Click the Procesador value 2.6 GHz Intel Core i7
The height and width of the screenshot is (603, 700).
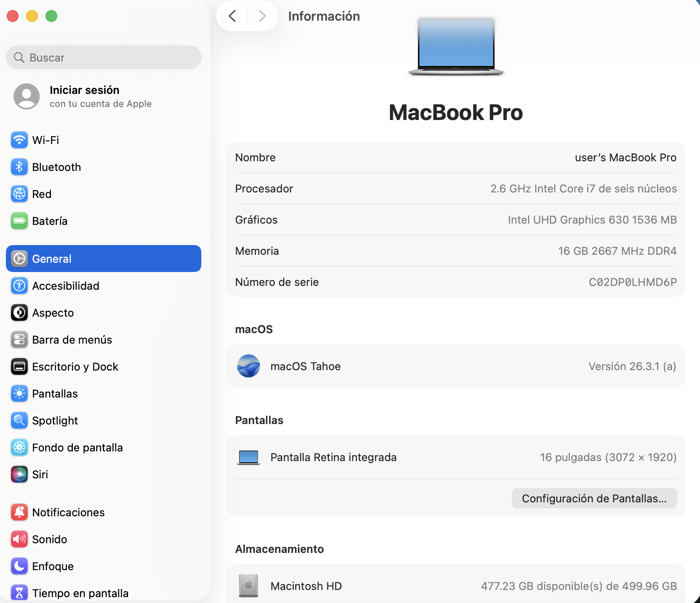pos(583,189)
